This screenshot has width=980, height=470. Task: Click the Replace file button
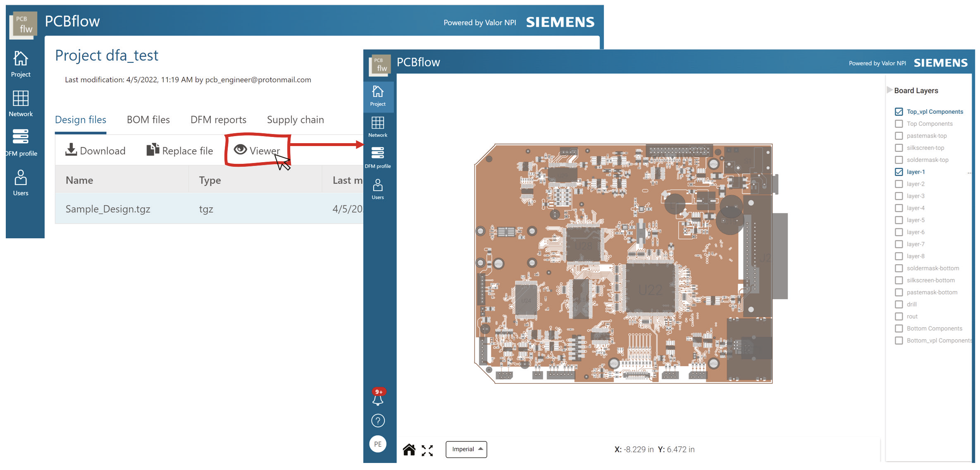[x=180, y=151]
